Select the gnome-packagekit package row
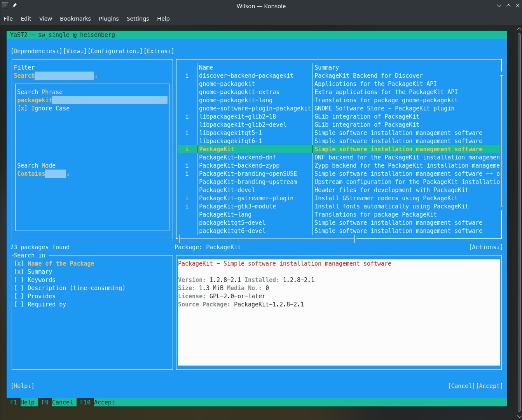 pyautogui.click(x=339, y=84)
